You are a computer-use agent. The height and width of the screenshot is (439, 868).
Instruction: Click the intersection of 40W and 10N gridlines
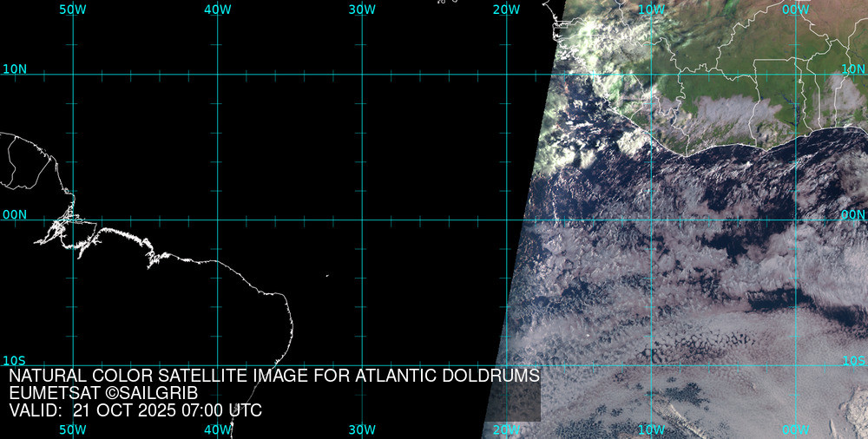(217, 75)
